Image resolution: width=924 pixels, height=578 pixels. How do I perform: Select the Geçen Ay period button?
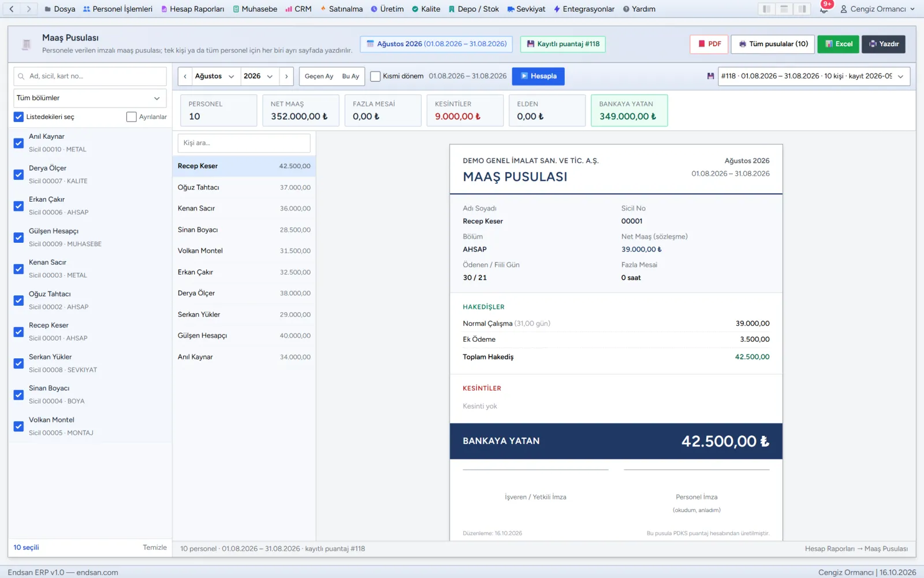tap(319, 76)
